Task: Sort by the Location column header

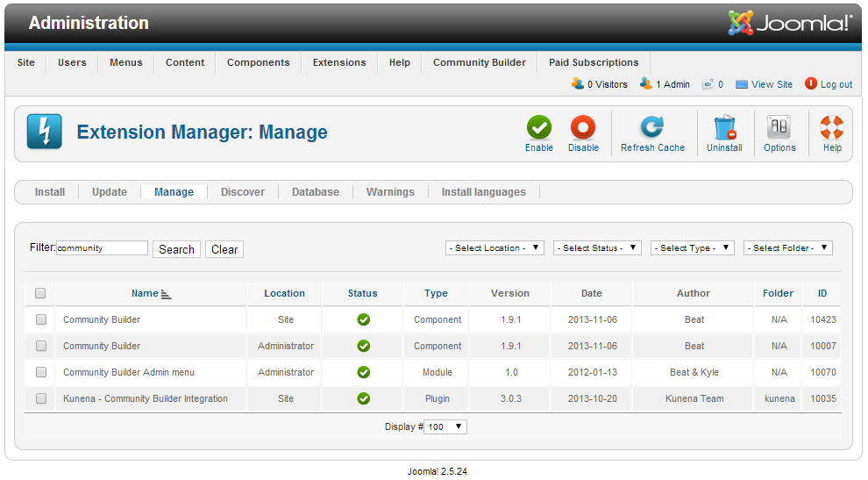Action: [x=284, y=293]
